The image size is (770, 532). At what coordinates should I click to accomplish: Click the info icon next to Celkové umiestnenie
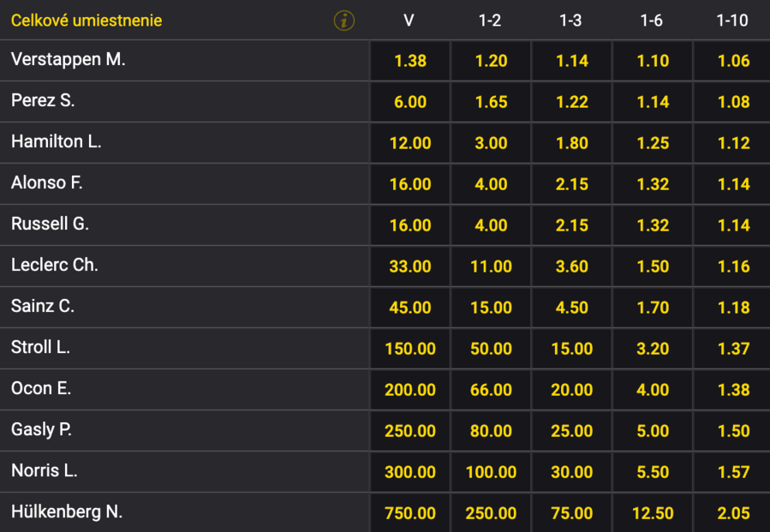[343, 21]
